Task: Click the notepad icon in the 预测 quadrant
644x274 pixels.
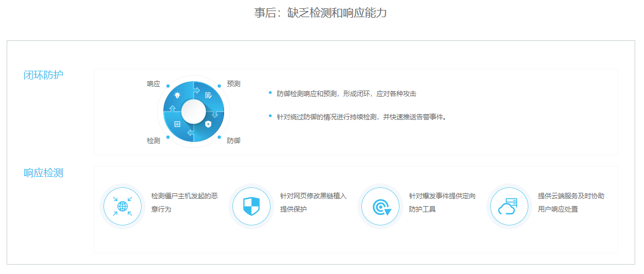Action: [x=209, y=96]
